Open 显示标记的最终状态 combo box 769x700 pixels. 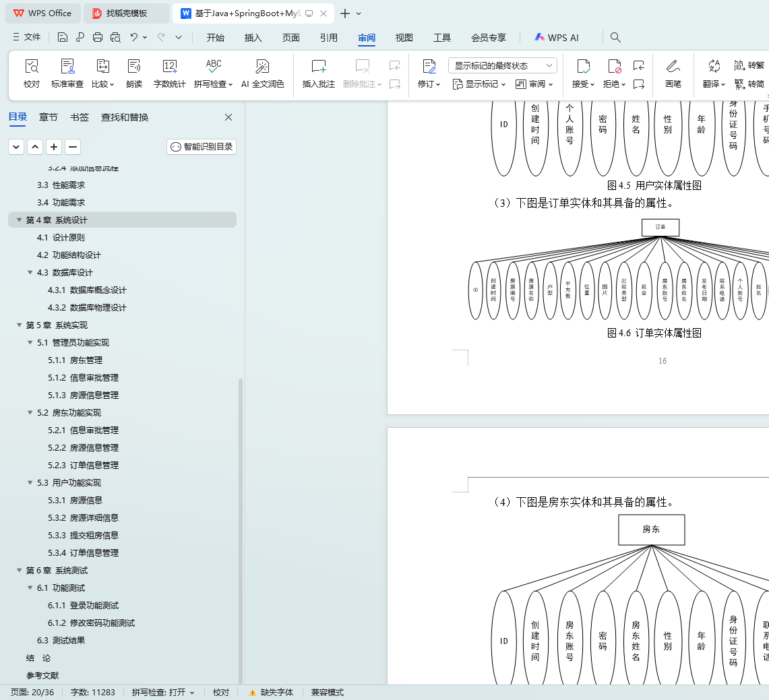coord(502,65)
